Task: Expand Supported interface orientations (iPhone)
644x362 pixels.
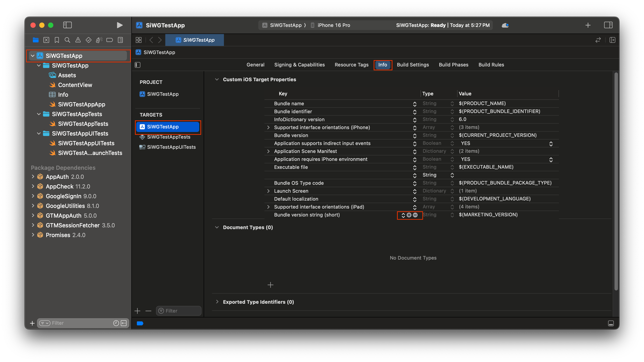Action: [268, 127]
